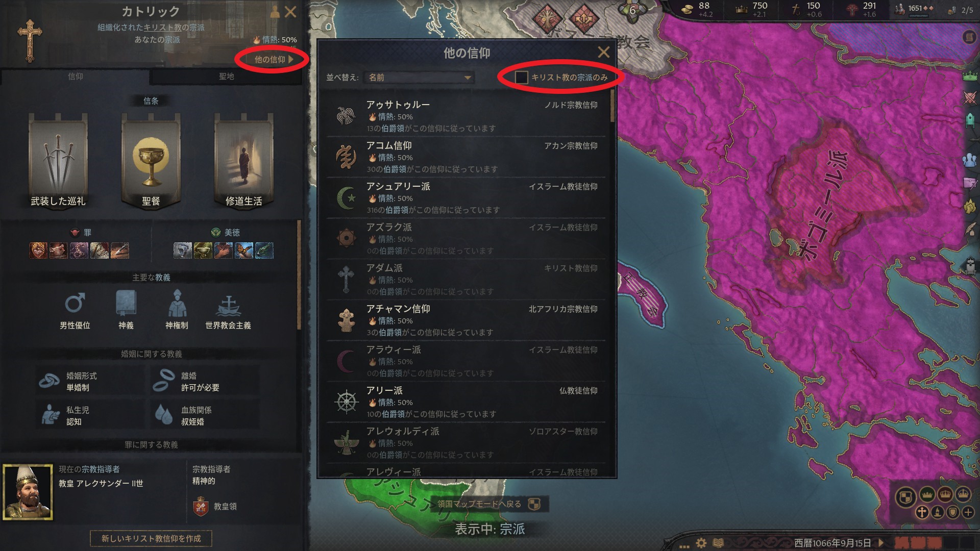Close the 他の信仰 window

click(x=604, y=52)
